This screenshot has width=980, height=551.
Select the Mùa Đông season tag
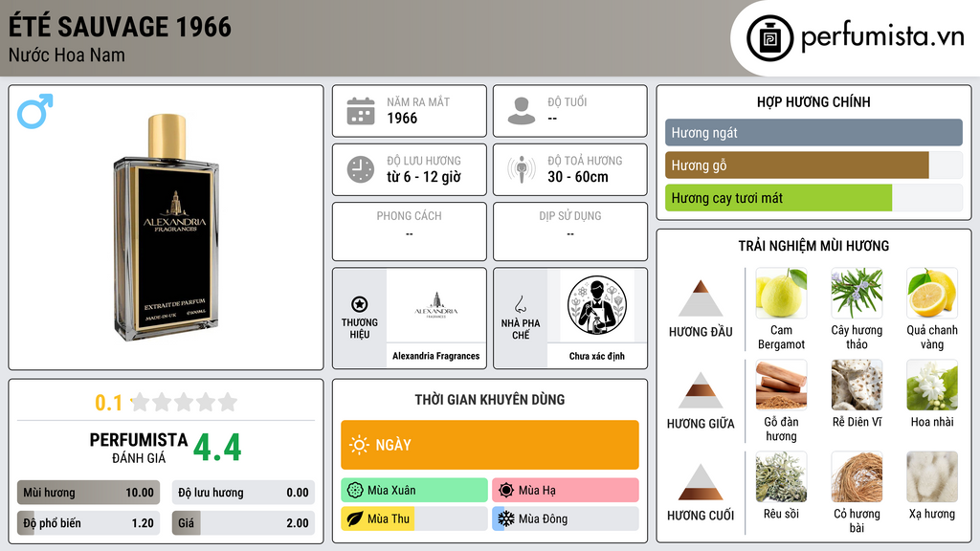(566, 518)
